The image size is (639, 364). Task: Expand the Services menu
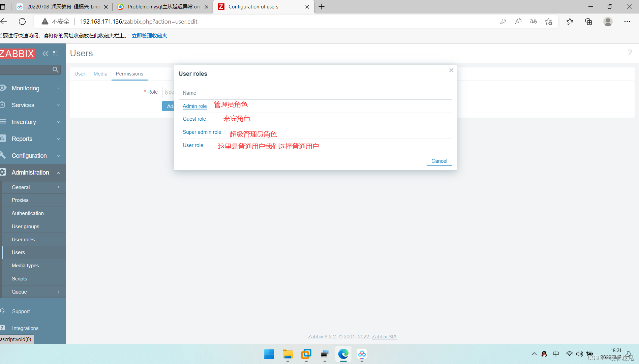tap(33, 105)
